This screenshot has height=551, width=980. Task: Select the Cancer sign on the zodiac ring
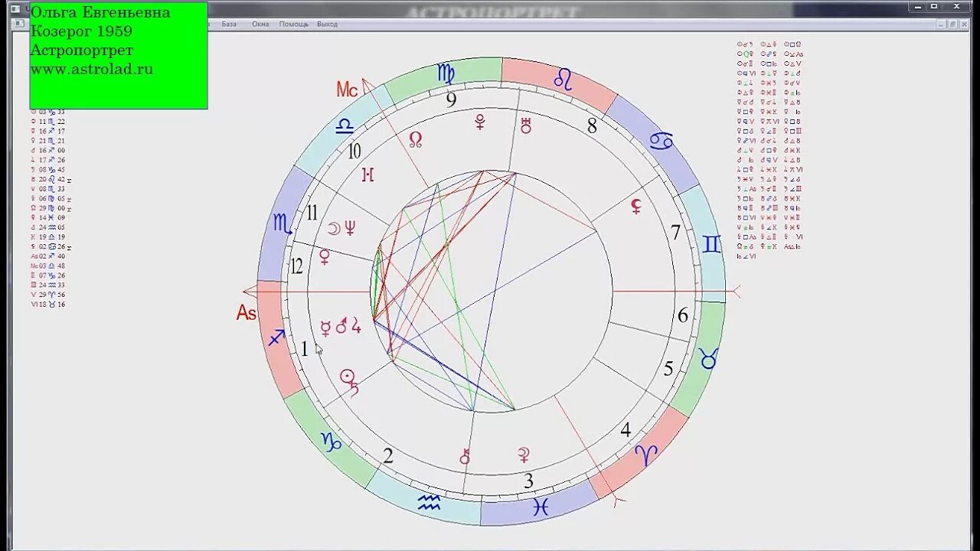click(661, 141)
